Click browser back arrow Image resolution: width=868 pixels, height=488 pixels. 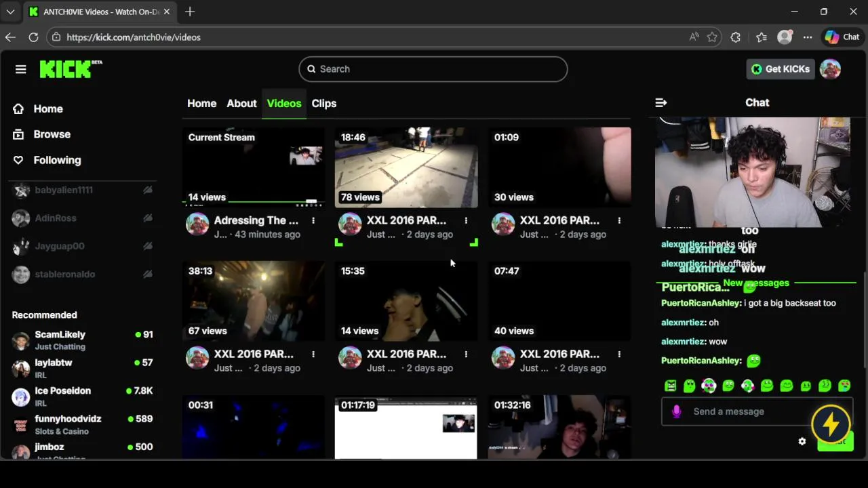tap(10, 37)
